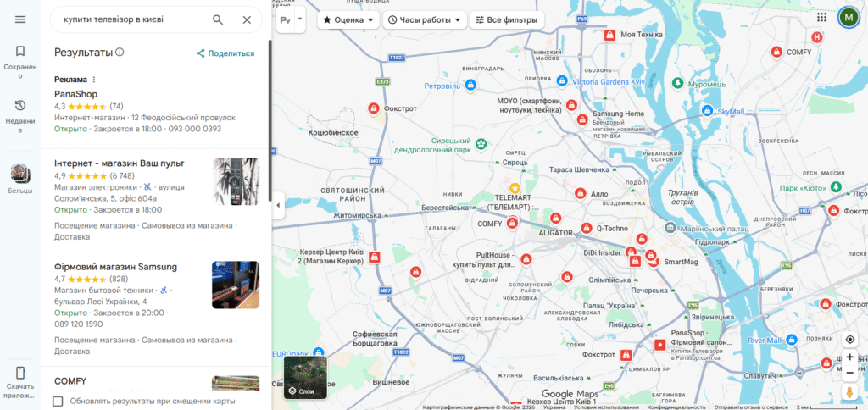Click the Маріїнський палац landmark pin
The width and height of the screenshot is (868, 410).
[670, 228]
